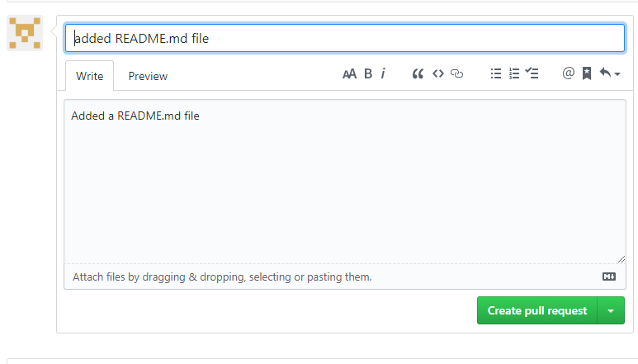Image resolution: width=638 pixels, height=364 pixels.
Task: Click in the description text area
Action: click(345, 182)
